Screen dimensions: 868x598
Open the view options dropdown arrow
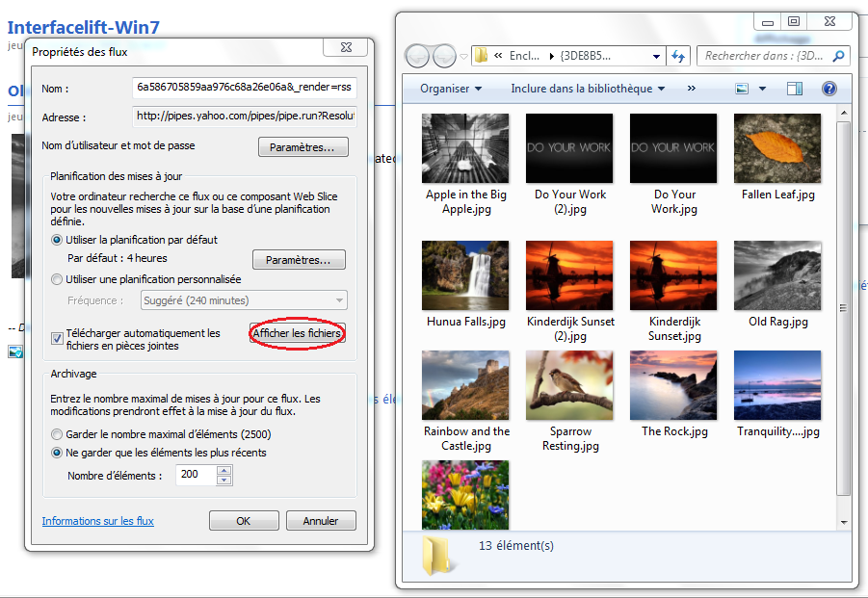762,89
